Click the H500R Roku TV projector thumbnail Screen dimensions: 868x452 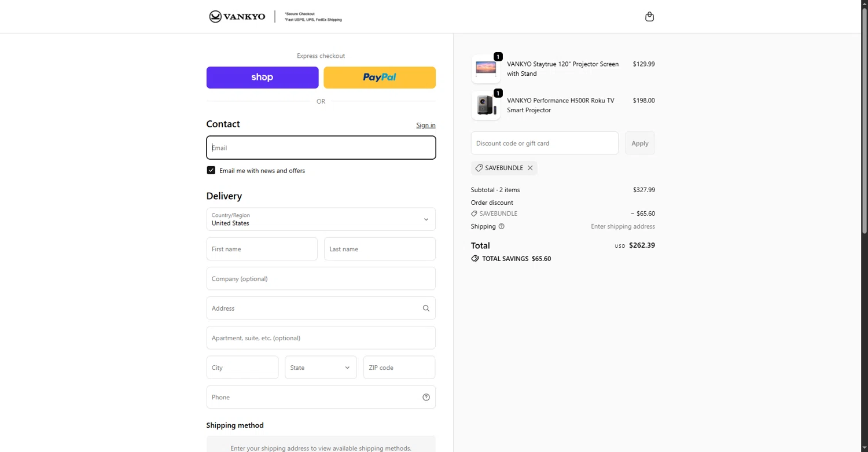pos(486,105)
